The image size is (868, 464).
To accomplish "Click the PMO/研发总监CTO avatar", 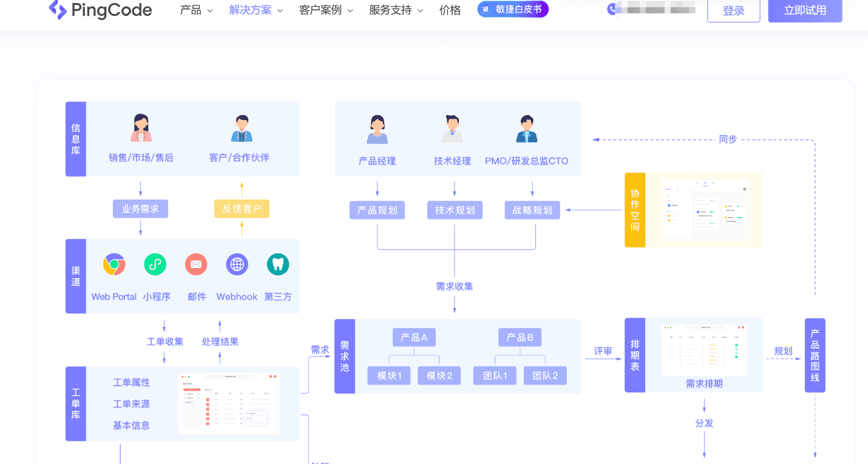I will click(x=526, y=129).
